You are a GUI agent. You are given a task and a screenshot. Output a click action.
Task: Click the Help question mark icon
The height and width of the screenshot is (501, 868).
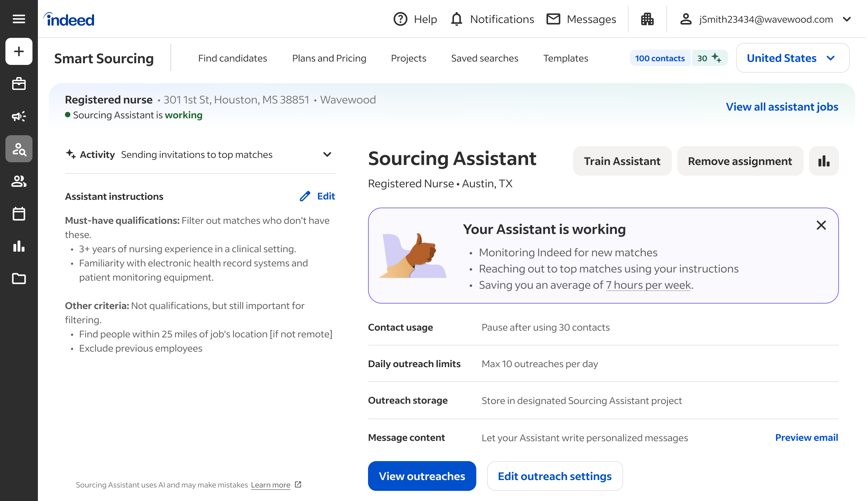(400, 19)
